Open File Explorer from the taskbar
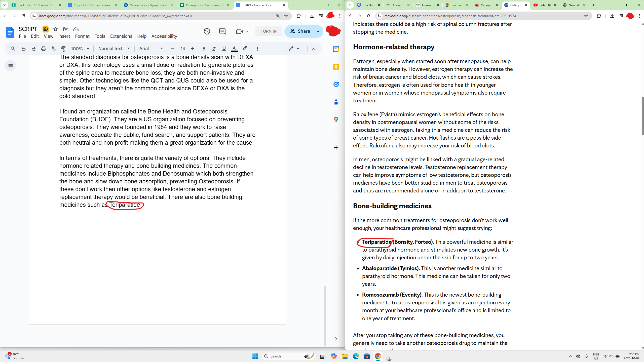 tap(345, 356)
